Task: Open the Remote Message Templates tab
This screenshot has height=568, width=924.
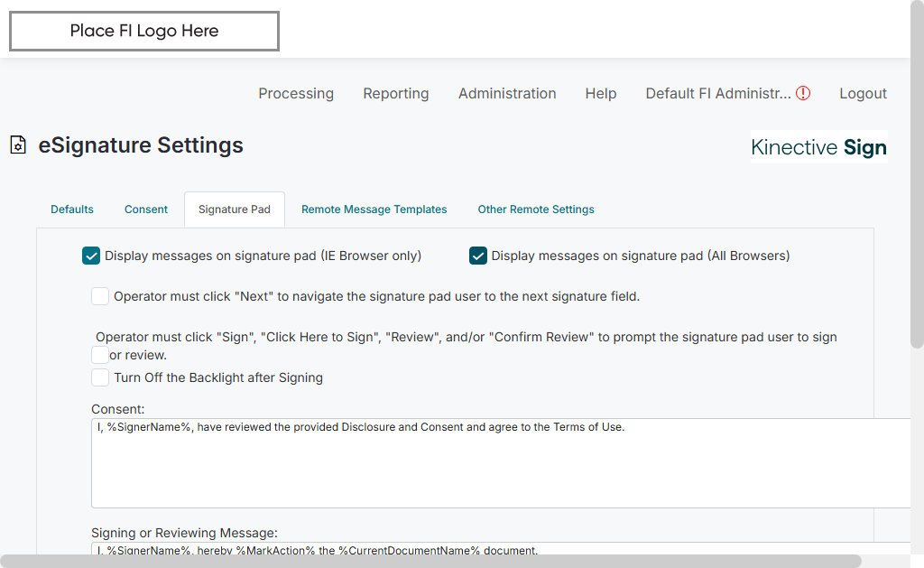Action: coord(374,210)
